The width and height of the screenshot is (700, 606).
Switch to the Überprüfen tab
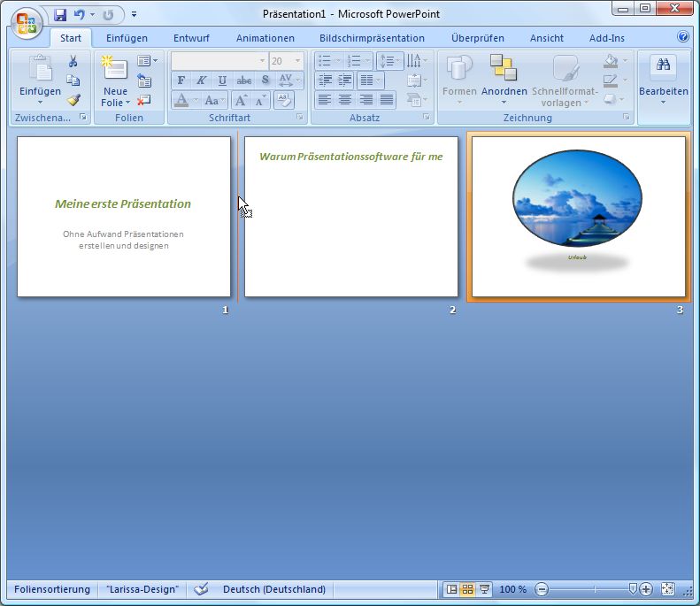point(477,38)
